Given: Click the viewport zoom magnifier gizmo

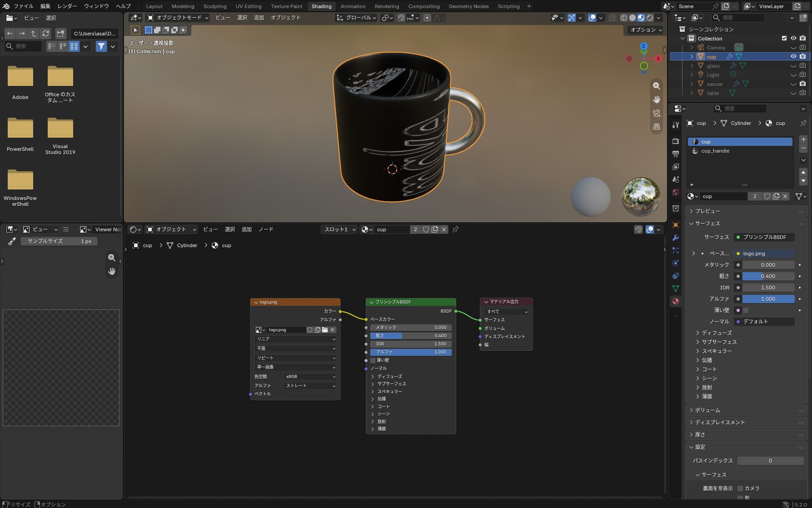Looking at the screenshot, I should [x=656, y=86].
